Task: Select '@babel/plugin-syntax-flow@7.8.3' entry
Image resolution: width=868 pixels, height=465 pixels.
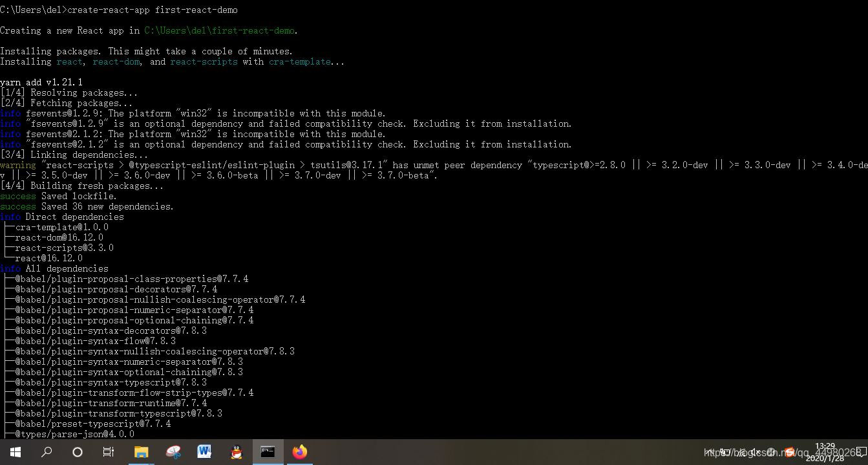Action: (x=96, y=341)
